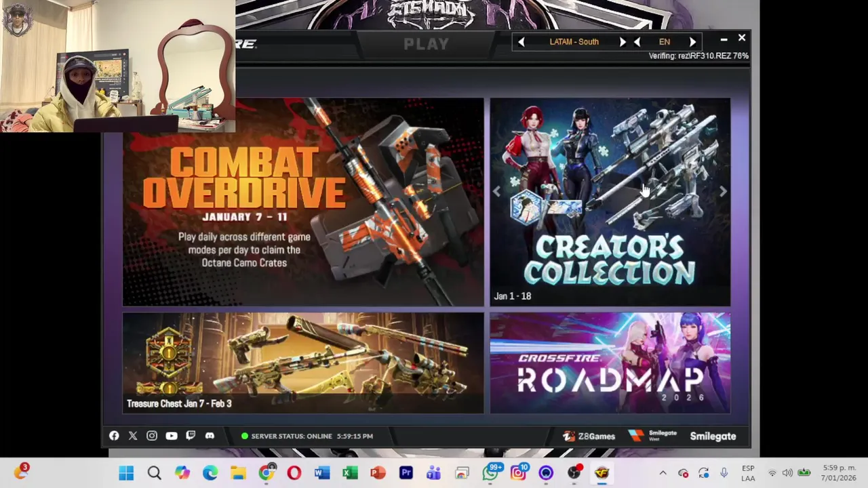Open Microsoft Excel from the taskbar

pyautogui.click(x=350, y=473)
